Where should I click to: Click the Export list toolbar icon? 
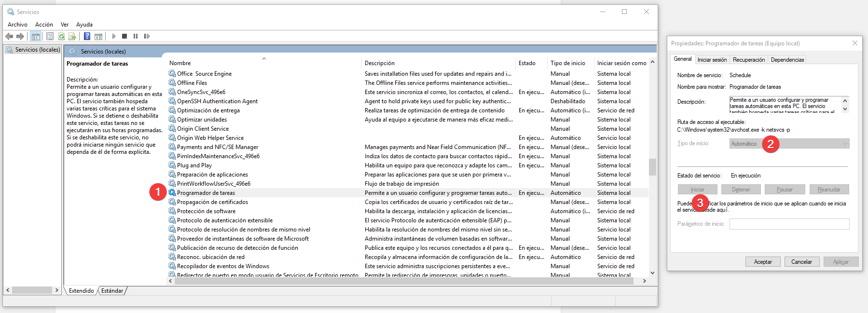click(72, 36)
